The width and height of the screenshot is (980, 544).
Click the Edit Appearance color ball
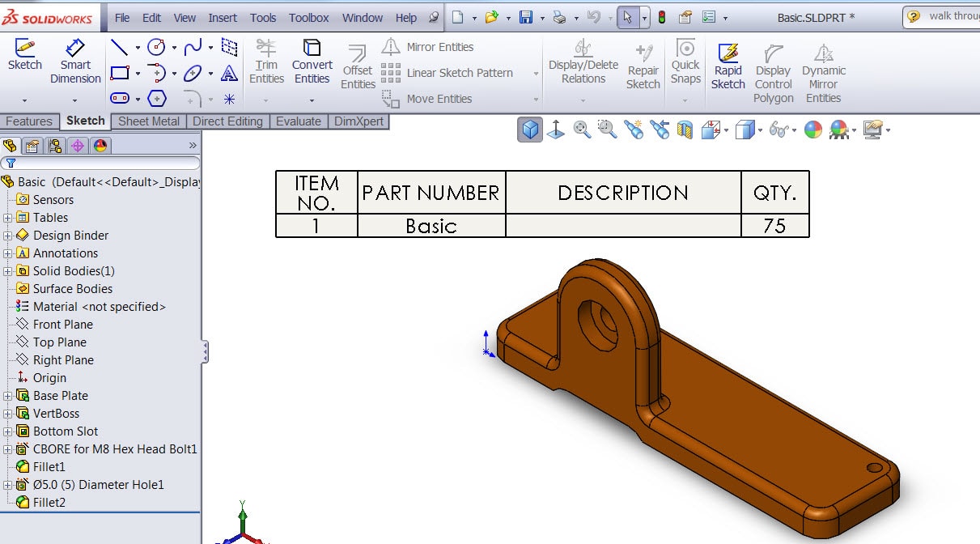[812, 130]
